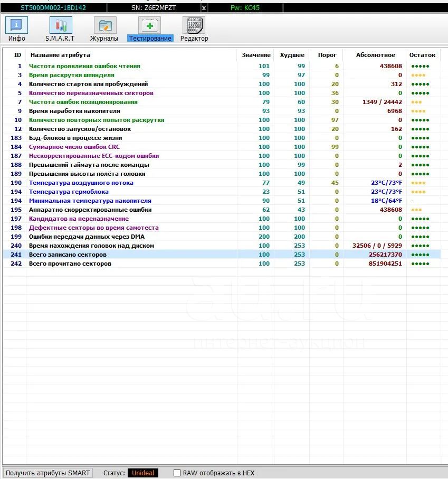This screenshot has width=448, height=479.
Task: Click absolute value 18°C/64°F
Action: click(x=386, y=201)
